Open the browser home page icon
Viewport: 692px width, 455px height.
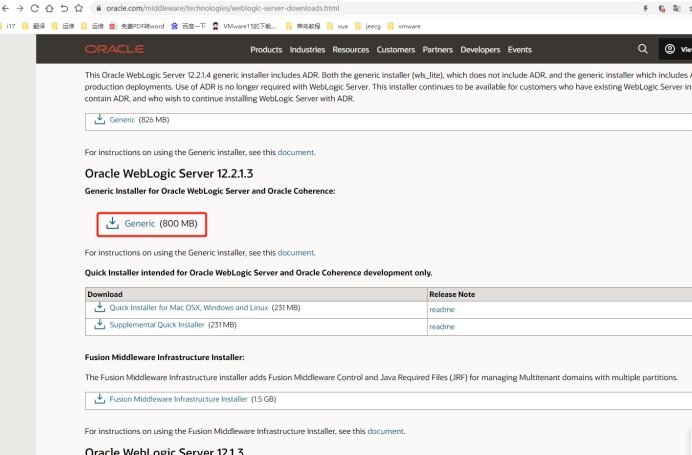tap(49, 8)
